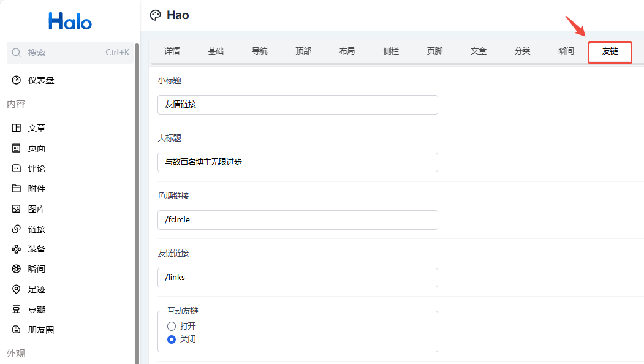This screenshot has width=644, height=364.
Task: Click the 鱼塘链接 input with /fcircle
Action: click(x=297, y=220)
